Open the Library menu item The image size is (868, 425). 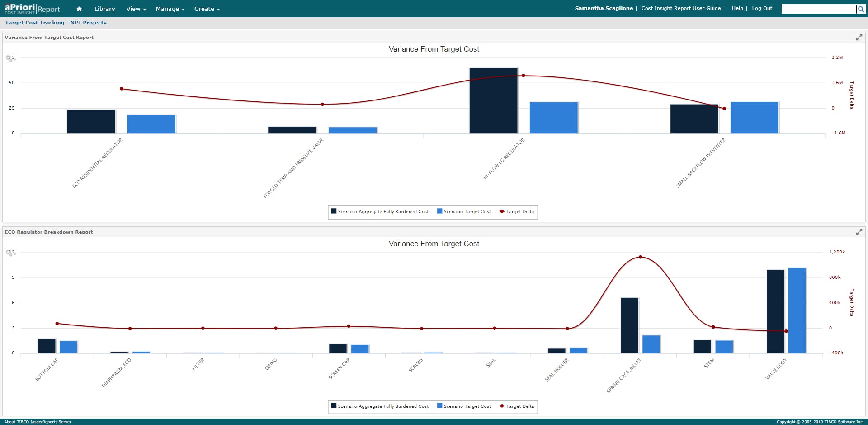(x=104, y=9)
